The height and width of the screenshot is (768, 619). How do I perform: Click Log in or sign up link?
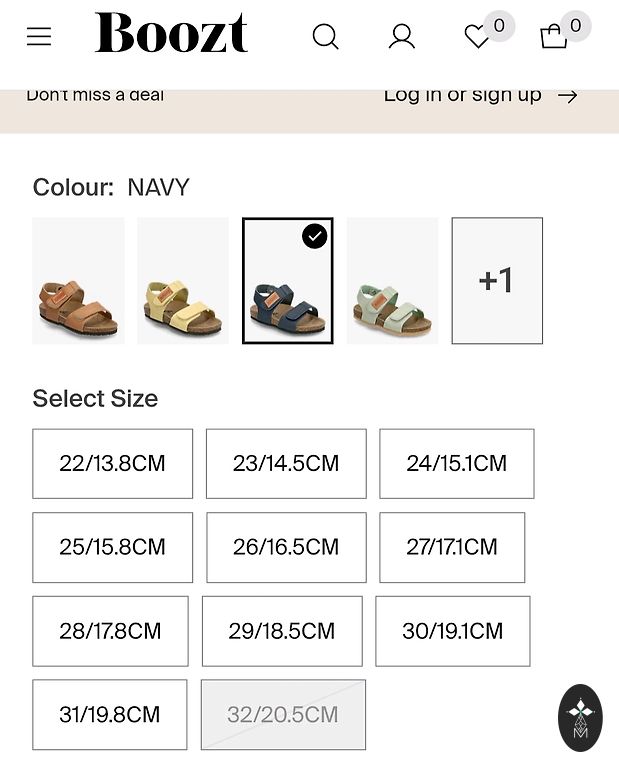point(462,95)
